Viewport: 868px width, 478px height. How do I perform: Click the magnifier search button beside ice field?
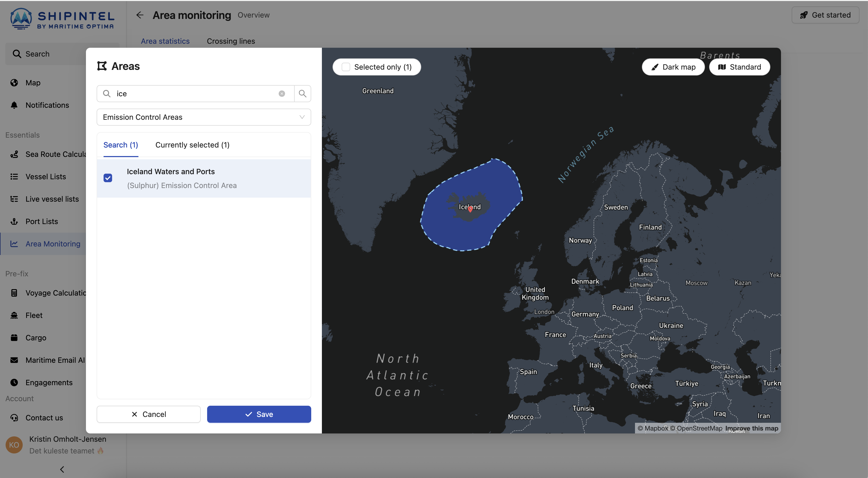[x=302, y=94]
